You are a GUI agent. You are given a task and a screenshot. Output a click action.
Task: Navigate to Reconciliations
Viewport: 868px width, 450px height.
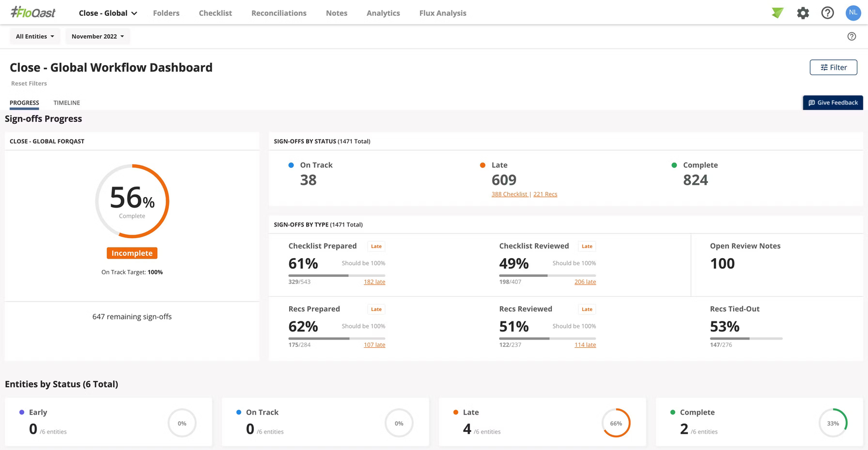click(x=279, y=12)
